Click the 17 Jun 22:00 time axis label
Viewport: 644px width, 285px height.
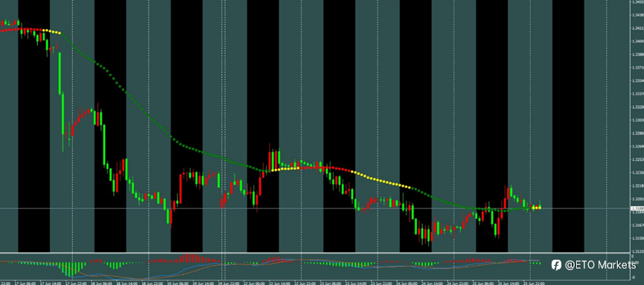point(77,283)
